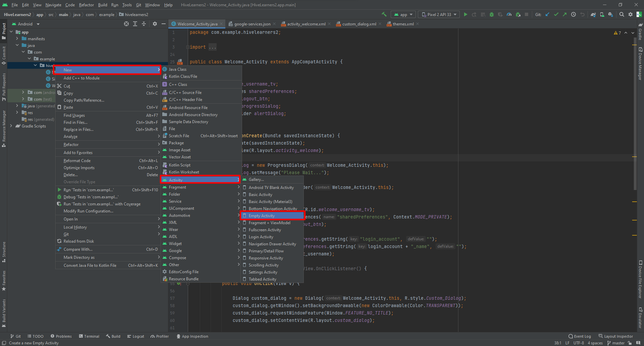The height and width of the screenshot is (346, 644).
Task: Choose Navigation Drawer Activity
Action: coord(272,244)
